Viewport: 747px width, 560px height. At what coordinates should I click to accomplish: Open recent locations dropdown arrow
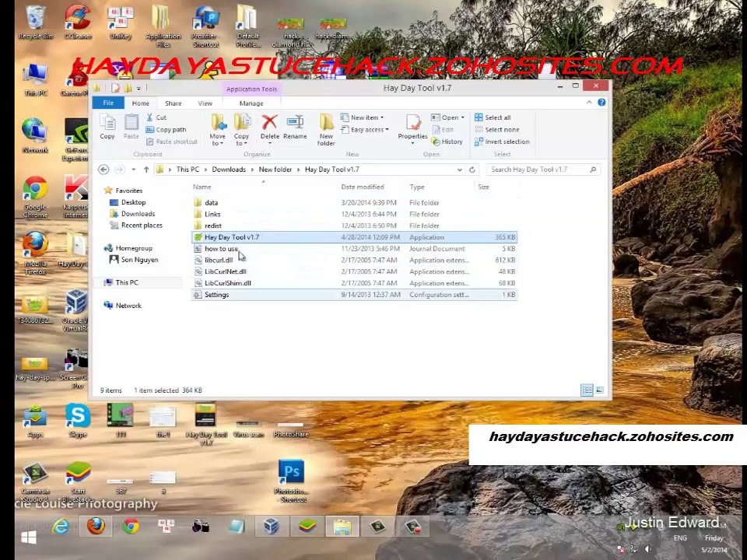tap(133, 170)
